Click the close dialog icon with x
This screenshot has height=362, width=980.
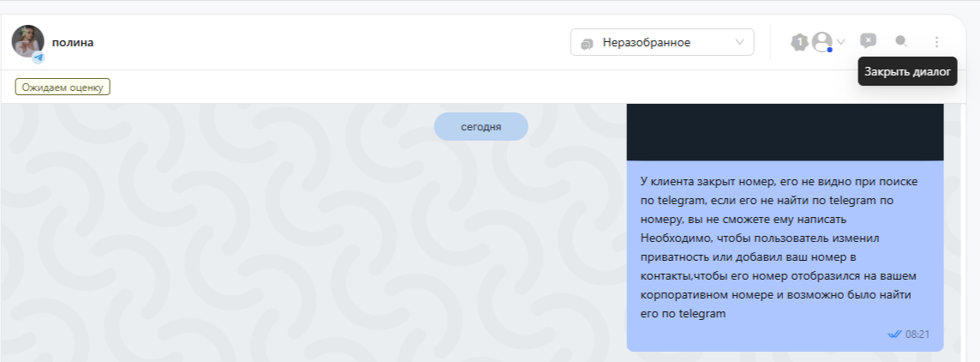coord(868,40)
